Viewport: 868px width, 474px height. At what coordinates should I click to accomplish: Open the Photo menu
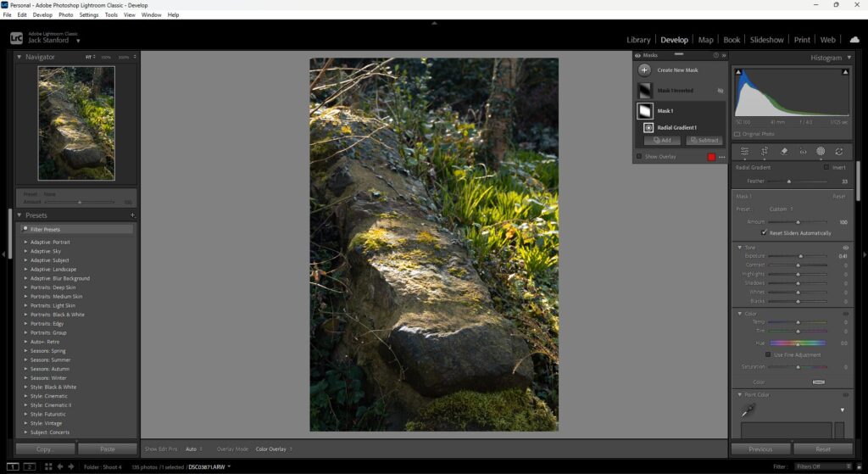65,14
